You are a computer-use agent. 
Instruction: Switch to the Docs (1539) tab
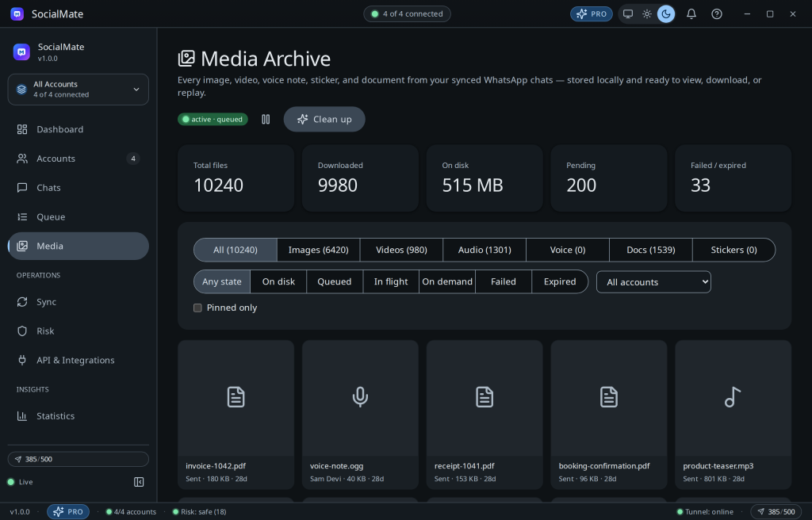pos(651,250)
